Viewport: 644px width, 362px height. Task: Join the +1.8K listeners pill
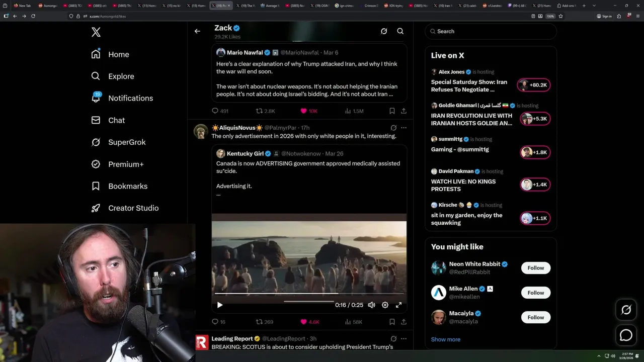(x=535, y=152)
